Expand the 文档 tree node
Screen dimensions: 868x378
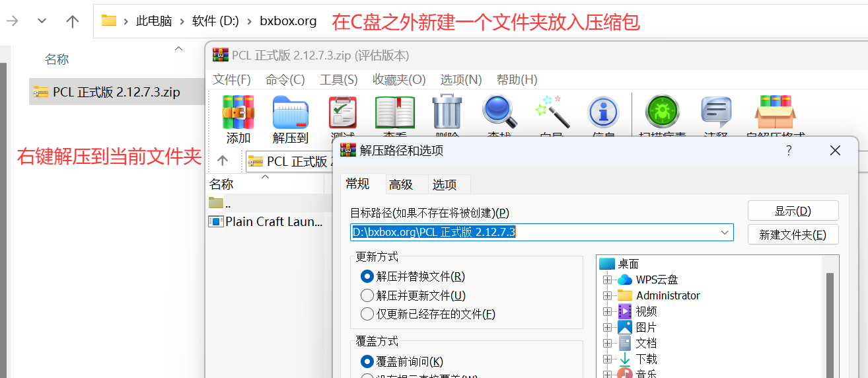click(x=607, y=343)
